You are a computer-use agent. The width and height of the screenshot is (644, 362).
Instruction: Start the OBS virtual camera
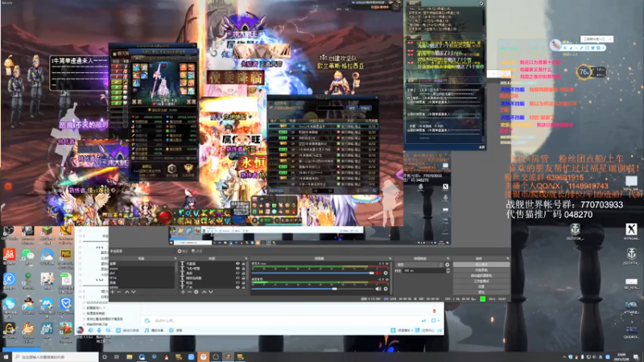[481, 276]
